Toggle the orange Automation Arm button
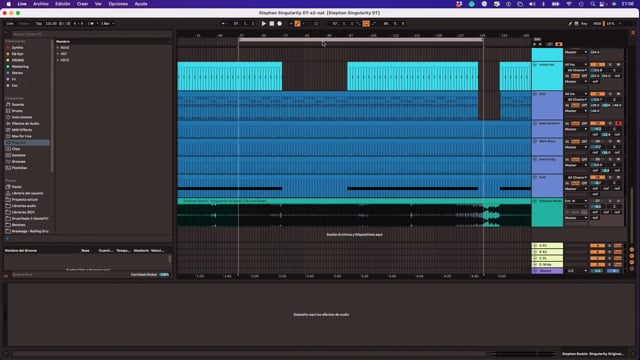Screen dimensions: 640x360 [x=298, y=24]
